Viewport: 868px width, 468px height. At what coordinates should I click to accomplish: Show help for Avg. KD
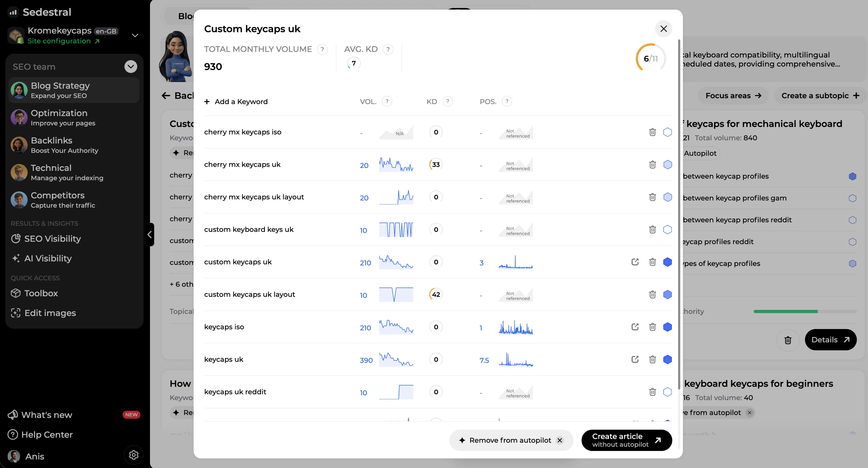388,50
